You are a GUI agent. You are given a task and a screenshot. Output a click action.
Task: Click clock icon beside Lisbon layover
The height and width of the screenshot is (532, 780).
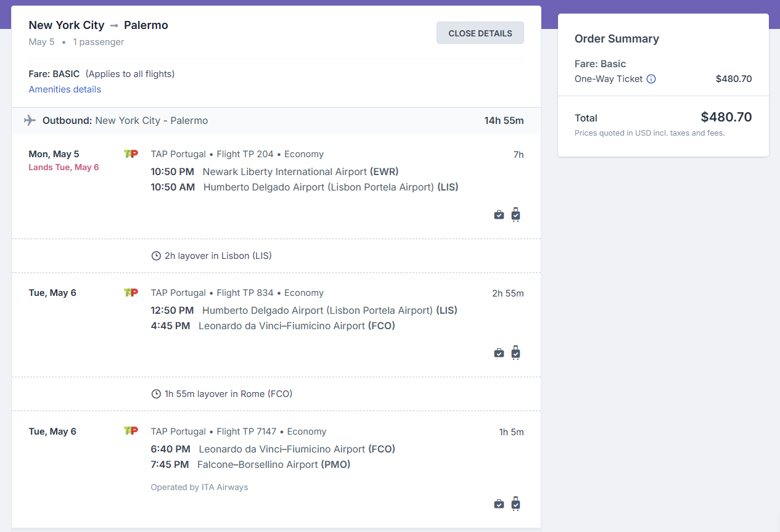156,256
